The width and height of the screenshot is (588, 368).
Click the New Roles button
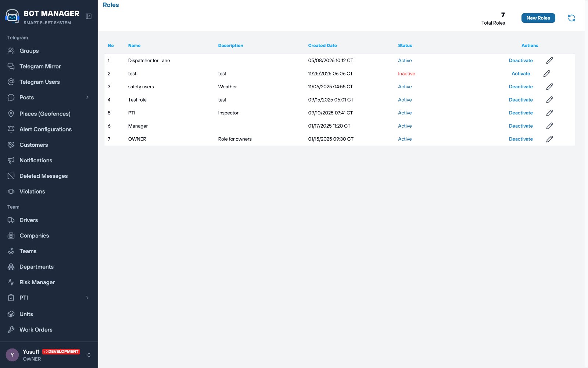[538, 18]
